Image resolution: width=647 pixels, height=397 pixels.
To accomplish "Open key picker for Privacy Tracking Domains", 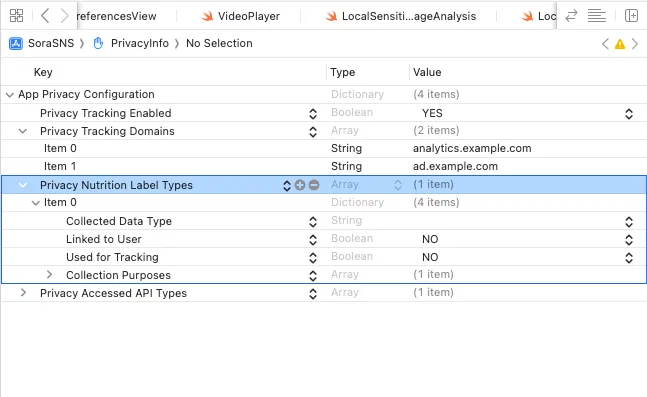I will (313, 132).
